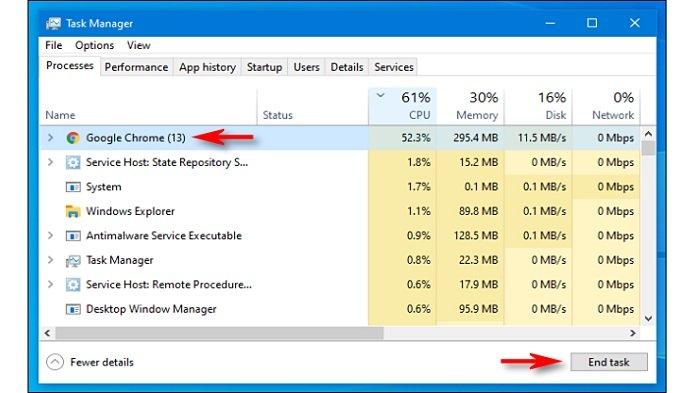Screen dimensions: 700x393
Task: Click the Desktop Window Manager icon
Action: [73, 309]
